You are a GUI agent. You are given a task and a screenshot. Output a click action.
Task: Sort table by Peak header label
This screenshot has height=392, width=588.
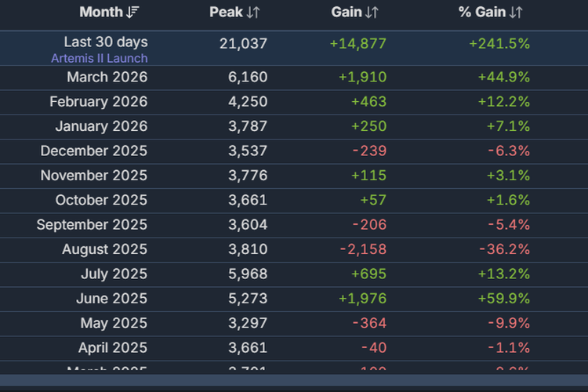tap(226, 12)
